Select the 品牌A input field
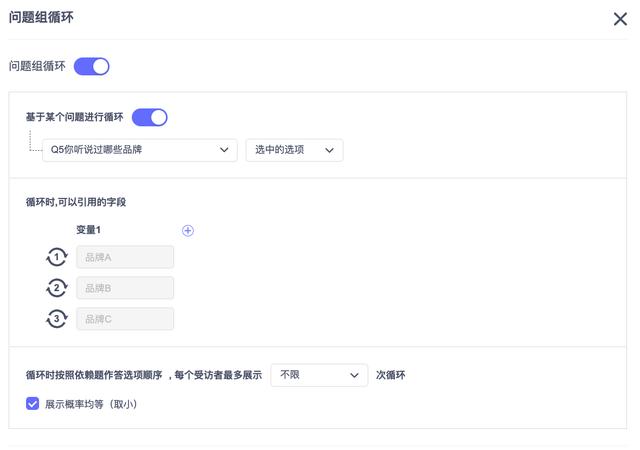Viewport: 640px width, 450px height. (x=125, y=257)
